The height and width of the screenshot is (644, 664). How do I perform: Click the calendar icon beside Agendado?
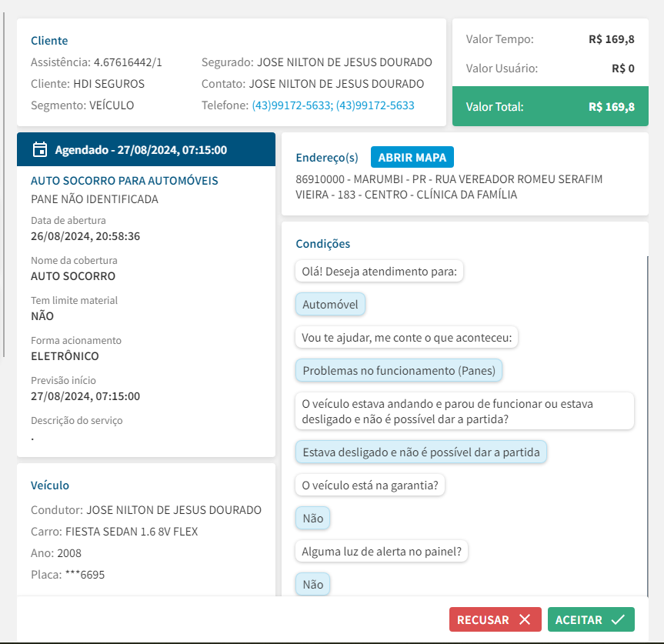click(x=40, y=150)
